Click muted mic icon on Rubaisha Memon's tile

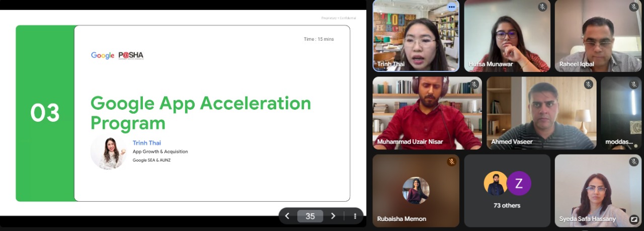pos(451,162)
